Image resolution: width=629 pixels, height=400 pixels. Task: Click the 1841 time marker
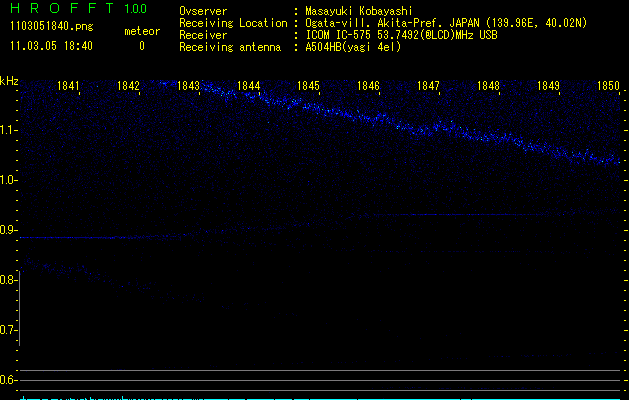[x=70, y=86]
